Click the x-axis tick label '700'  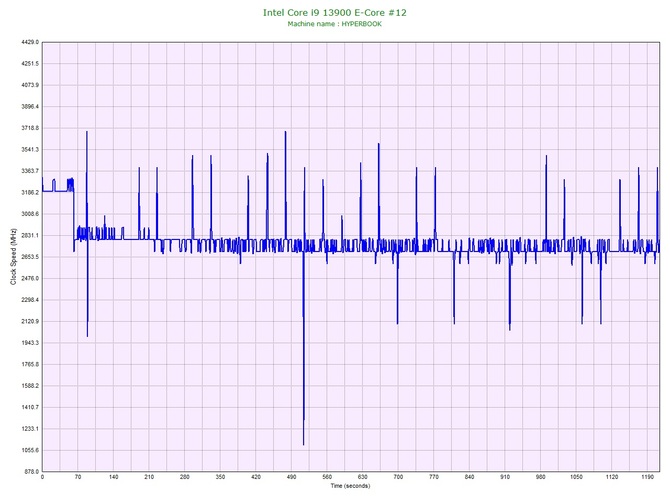[x=398, y=477]
